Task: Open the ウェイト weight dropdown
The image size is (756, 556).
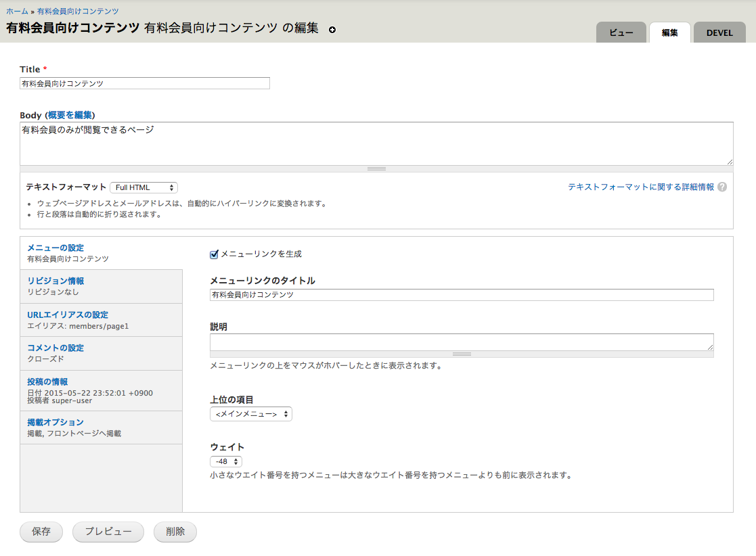Action: (x=226, y=461)
